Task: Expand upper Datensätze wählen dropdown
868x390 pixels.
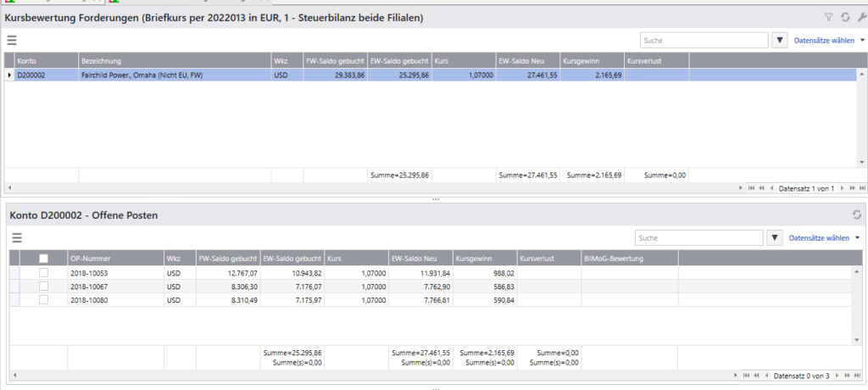Action: (862, 40)
